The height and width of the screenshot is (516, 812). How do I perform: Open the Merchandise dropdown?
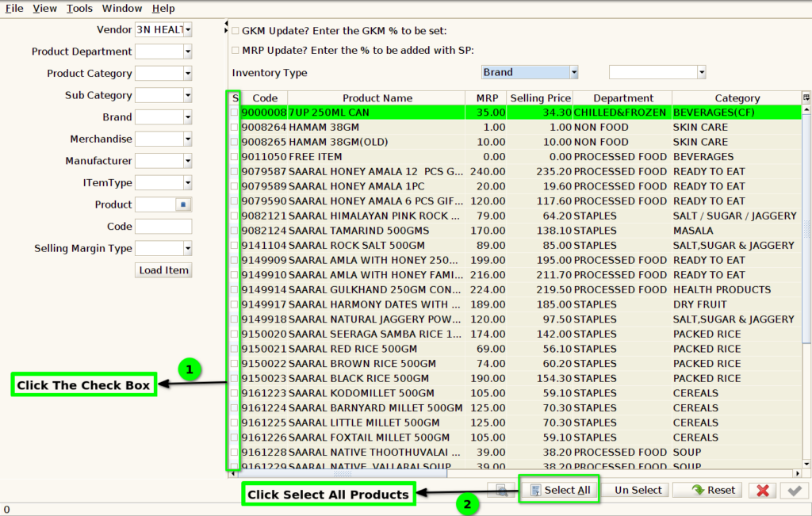click(x=187, y=139)
